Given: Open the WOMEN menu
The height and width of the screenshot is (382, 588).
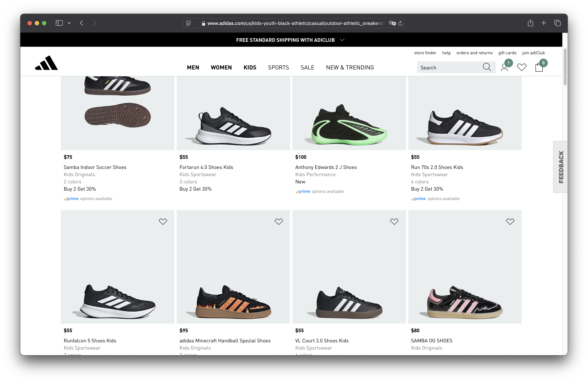Looking at the screenshot, I should [x=221, y=67].
